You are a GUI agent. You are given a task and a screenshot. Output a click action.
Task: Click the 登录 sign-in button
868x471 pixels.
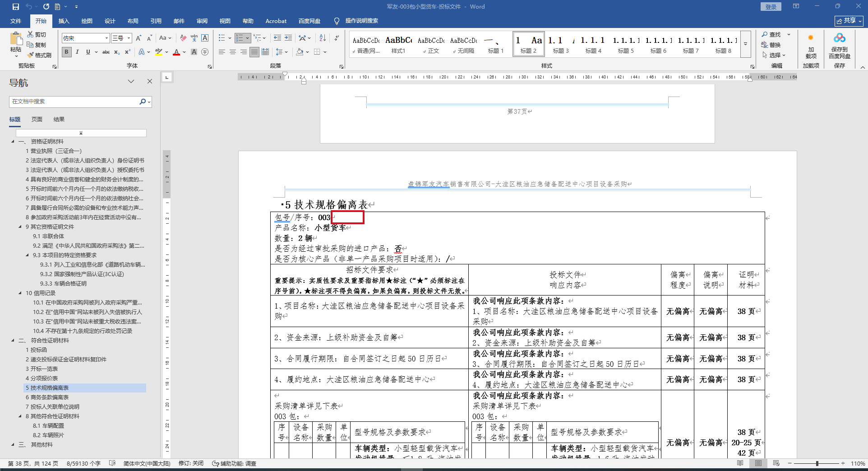click(x=771, y=7)
